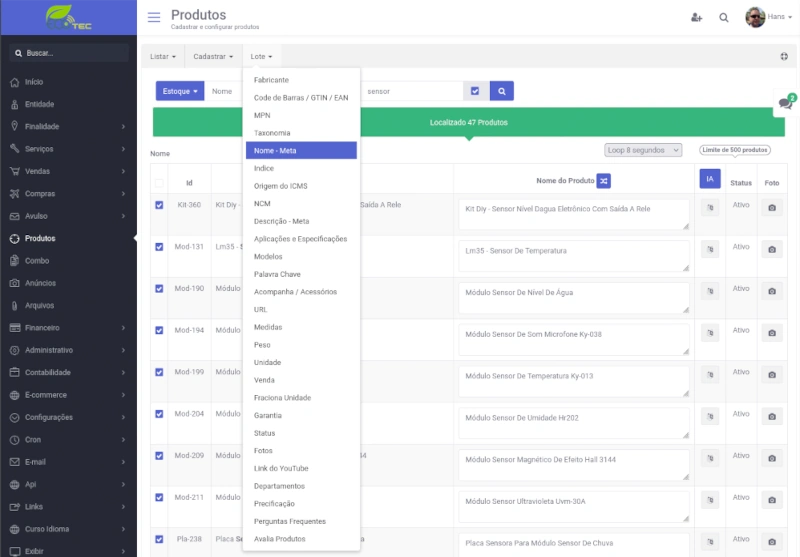Click the crosshair icon at toolbar right
Image resolution: width=800 pixels, height=557 pixels.
784,56
